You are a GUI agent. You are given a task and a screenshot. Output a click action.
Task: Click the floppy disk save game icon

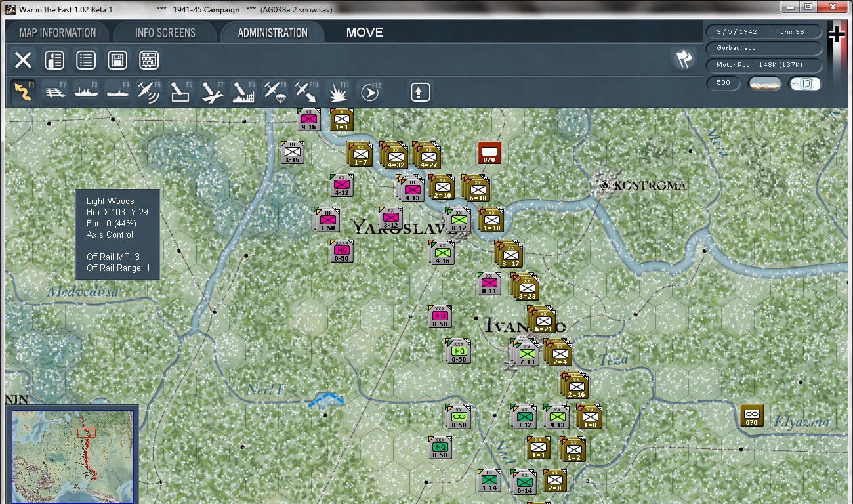coord(117,60)
